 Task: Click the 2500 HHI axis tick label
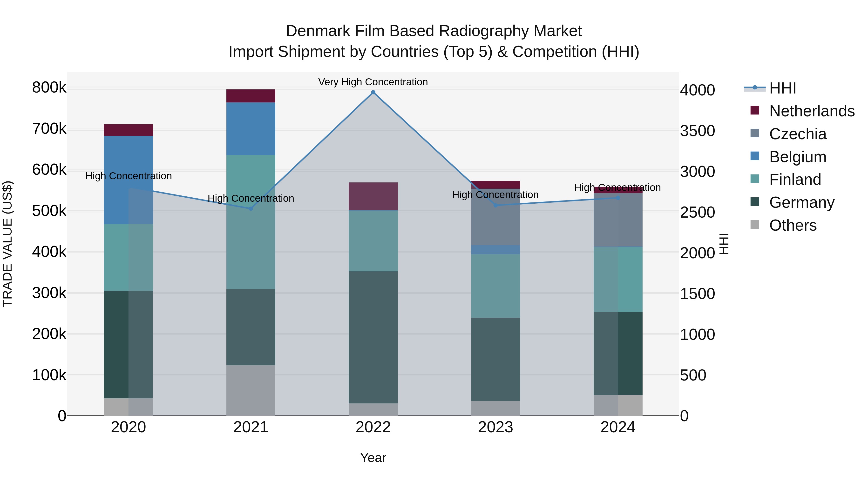pyautogui.click(x=698, y=213)
